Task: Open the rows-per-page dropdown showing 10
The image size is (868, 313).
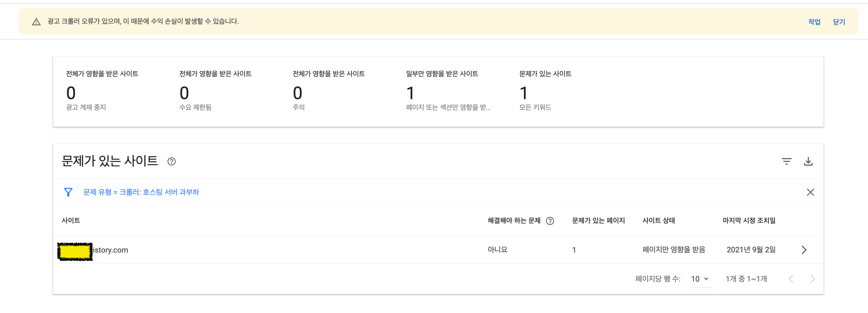Action: pyautogui.click(x=700, y=279)
